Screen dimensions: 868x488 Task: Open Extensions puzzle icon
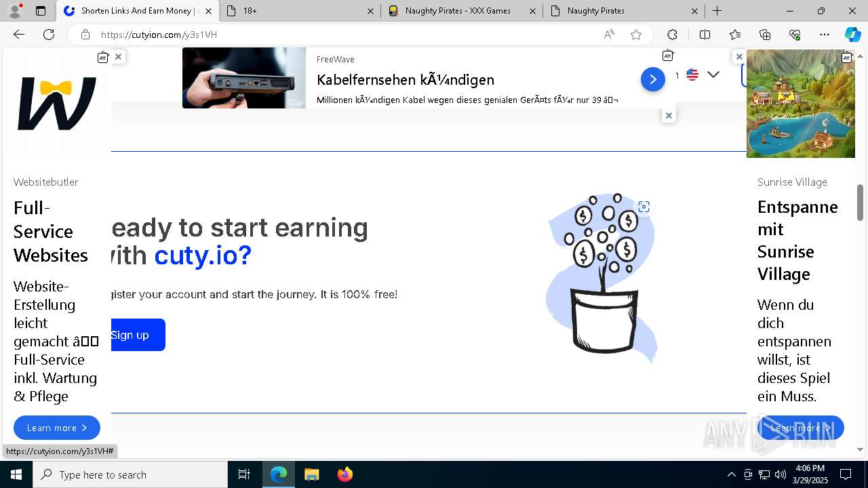[672, 35]
